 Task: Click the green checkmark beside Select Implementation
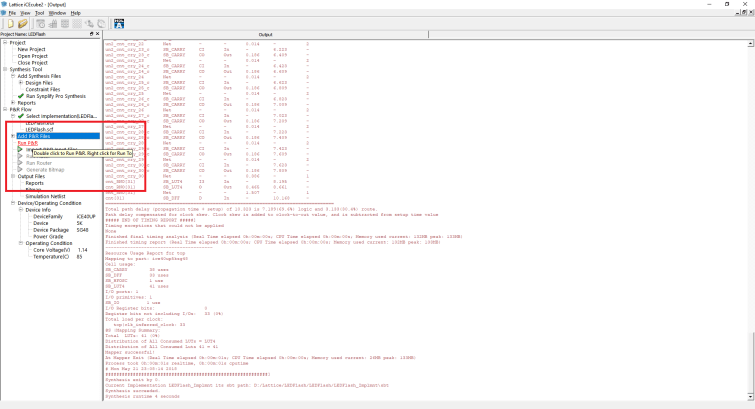click(21, 116)
